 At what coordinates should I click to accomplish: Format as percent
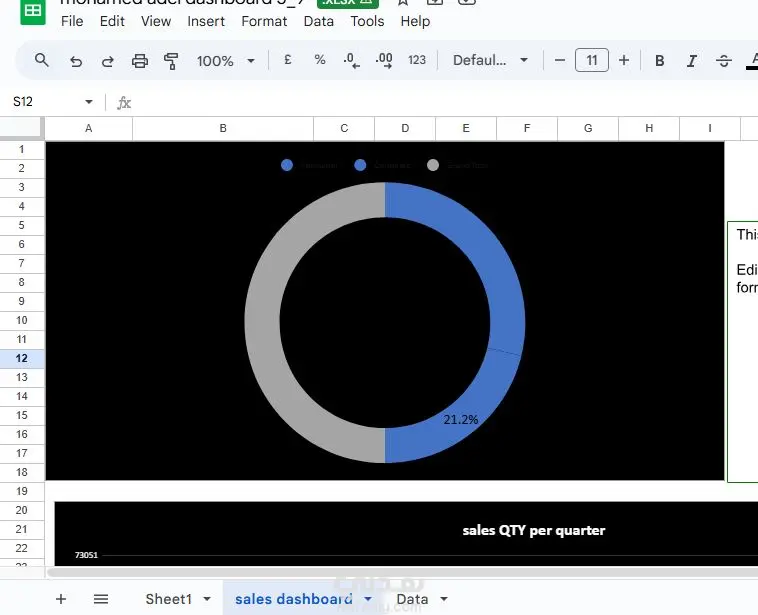click(320, 60)
